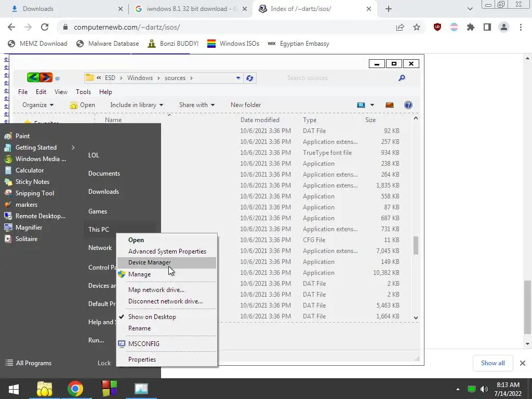Open the Include in library dropdown
This screenshot has height=399, width=532.
[x=137, y=105]
